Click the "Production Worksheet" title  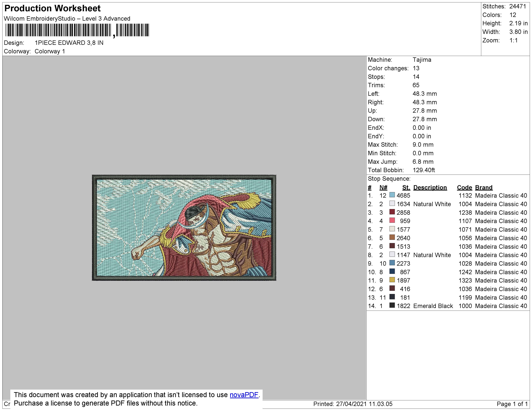pos(52,9)
